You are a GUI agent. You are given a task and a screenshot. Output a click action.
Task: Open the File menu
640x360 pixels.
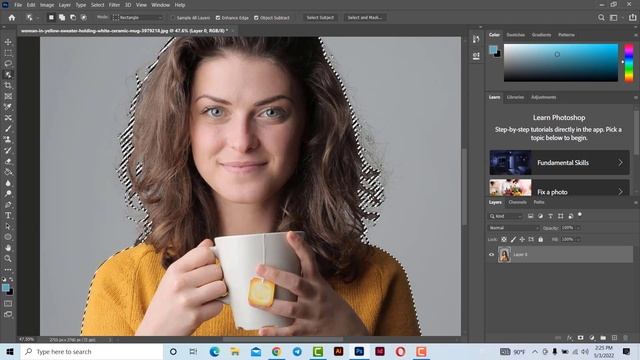(18, 5)
